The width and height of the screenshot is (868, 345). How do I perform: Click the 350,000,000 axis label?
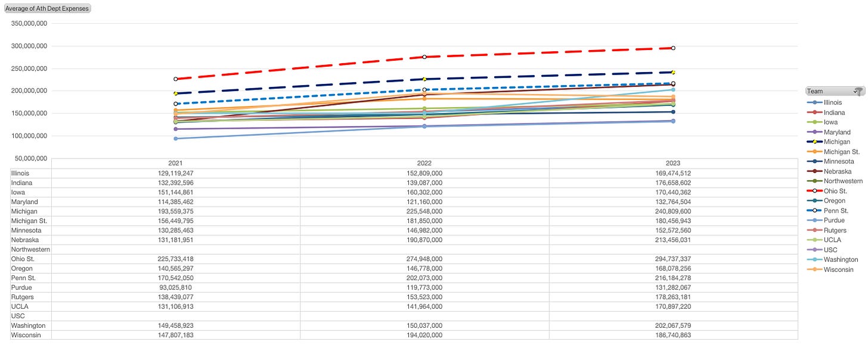29,23
